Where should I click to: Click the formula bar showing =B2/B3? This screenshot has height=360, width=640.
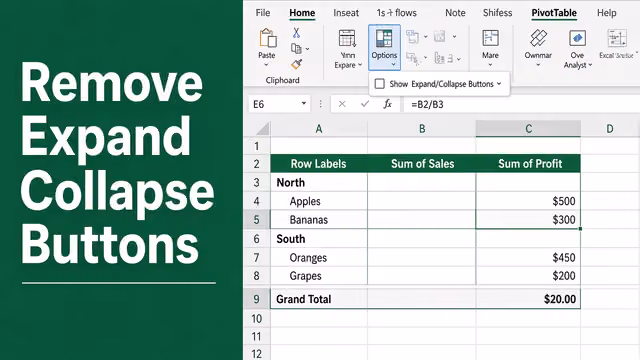point(519,104)
